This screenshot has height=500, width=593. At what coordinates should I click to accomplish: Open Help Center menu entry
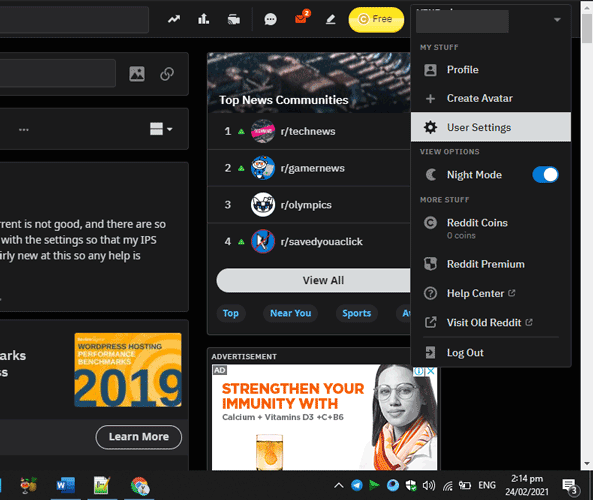[x=491, y=293]
